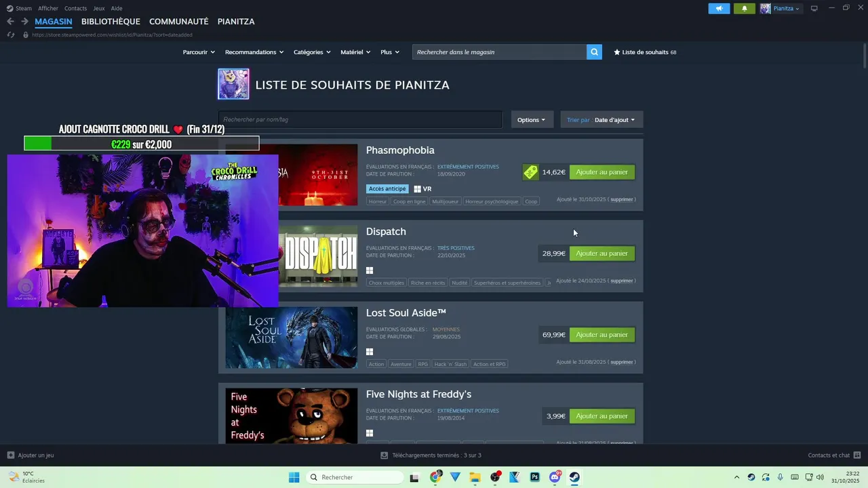Click the Five Nights at Freddy's thumbnail
The width and height of the screenshot is (868, 488).
[292, 416]
